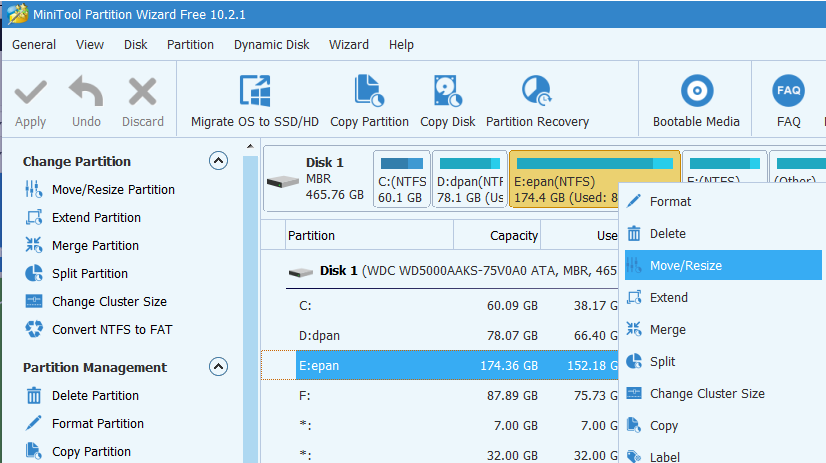Choose Copy Partition in sidebar
Viewport: 826px width, 463px height.
(78, 451)
